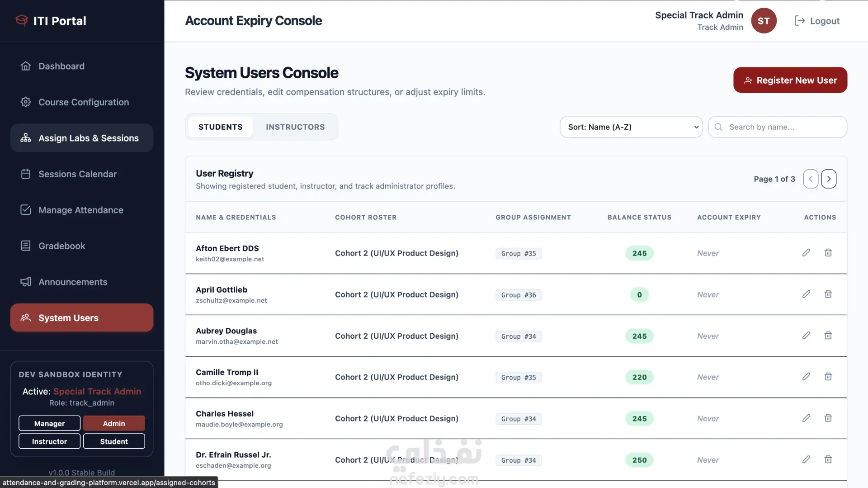Click the Dashboard home icon

[26, 66]
